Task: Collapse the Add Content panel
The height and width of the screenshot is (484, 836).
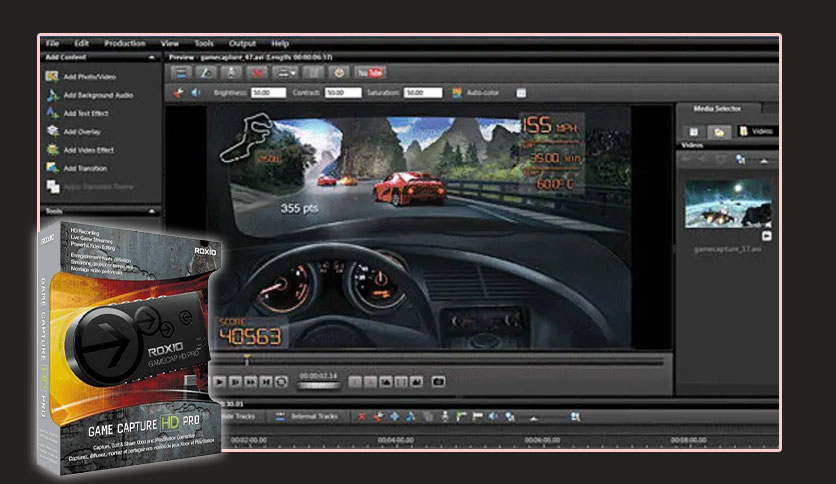Action: [x=151, y=57]
